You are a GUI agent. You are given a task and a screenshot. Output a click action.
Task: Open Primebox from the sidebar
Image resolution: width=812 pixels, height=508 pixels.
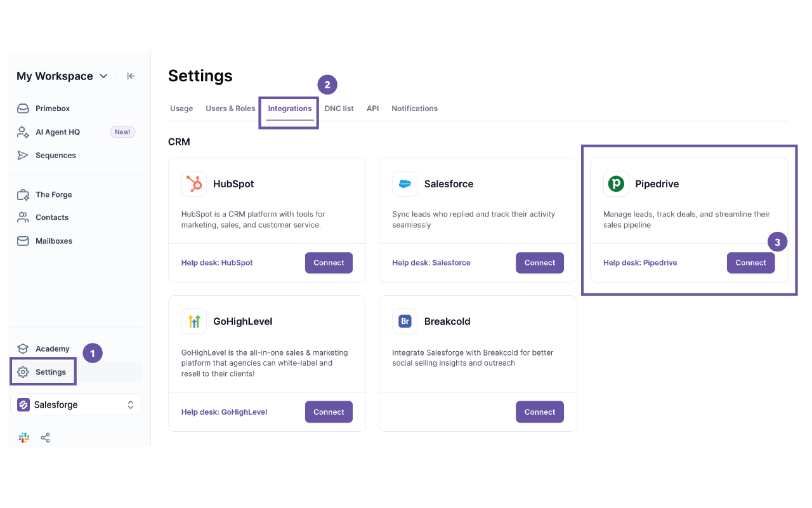point(52,109)
